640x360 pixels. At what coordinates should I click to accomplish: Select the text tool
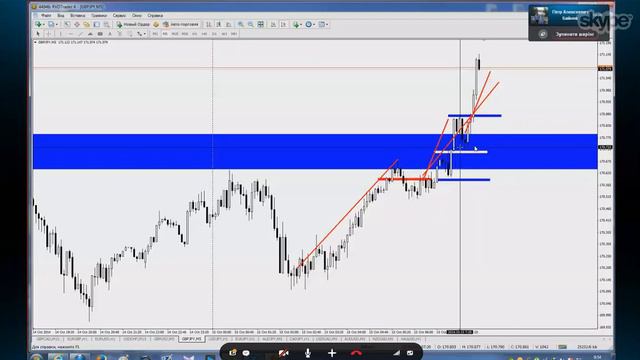110,34
